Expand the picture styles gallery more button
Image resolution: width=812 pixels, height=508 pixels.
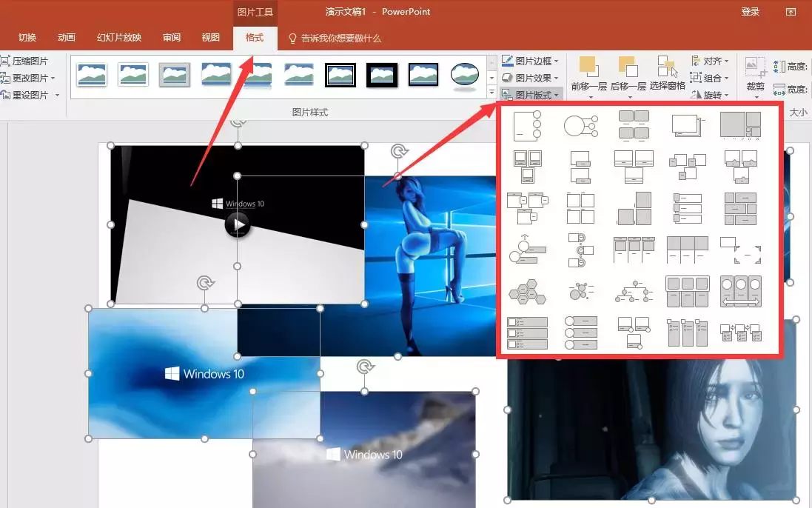tap(491, 93)
